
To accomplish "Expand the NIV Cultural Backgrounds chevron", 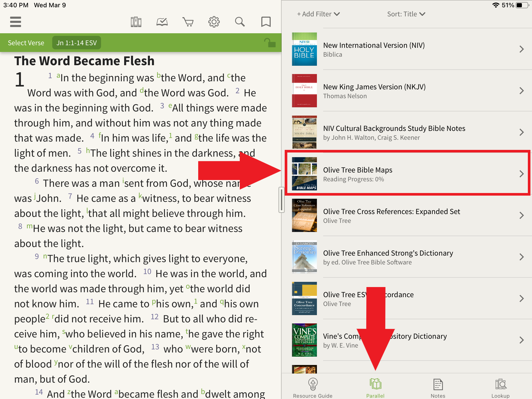I will 521,132.
